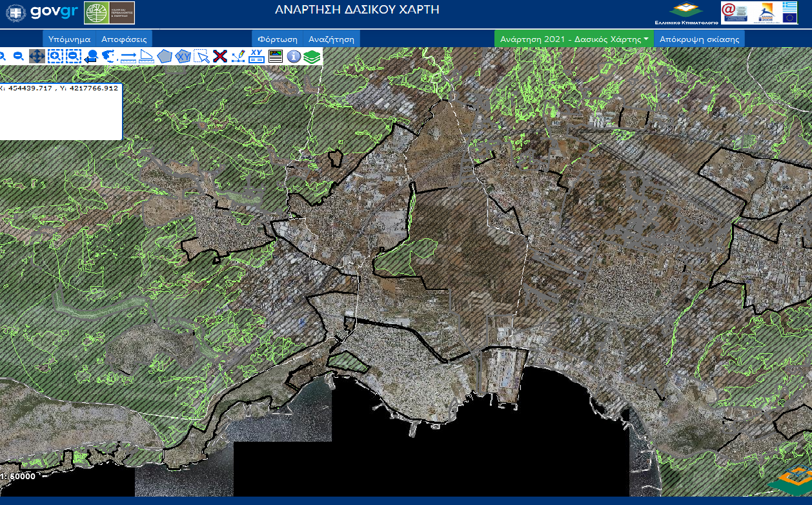This screenshot has width=812, height=505.
Task: Select the rectangle selection pointer tool
Action: tap(202, 56)
